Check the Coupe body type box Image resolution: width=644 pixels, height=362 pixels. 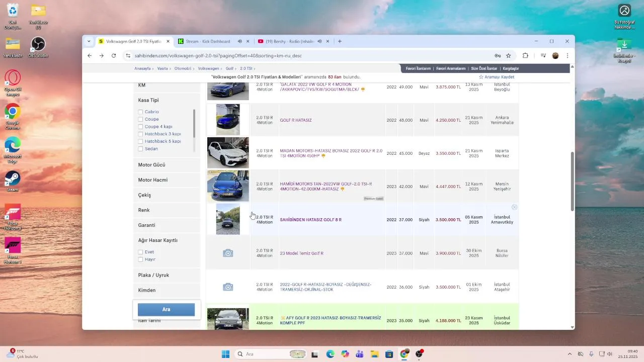coord(141,119)
